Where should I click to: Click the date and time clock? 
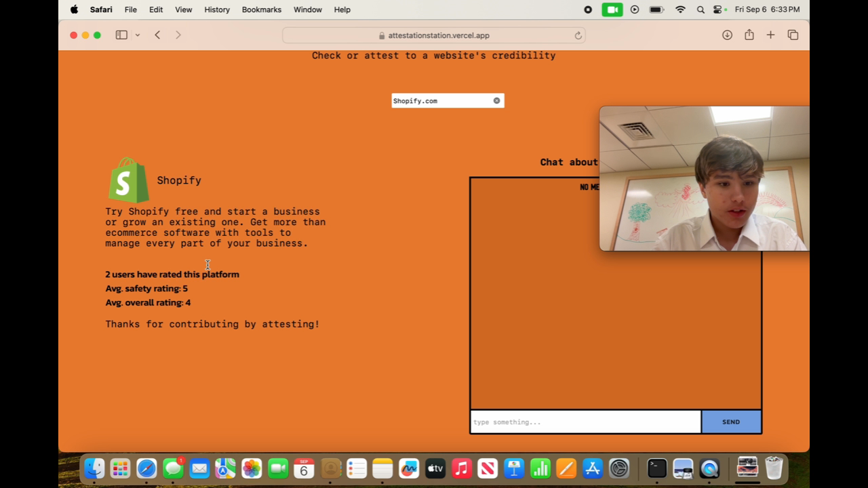767,9
